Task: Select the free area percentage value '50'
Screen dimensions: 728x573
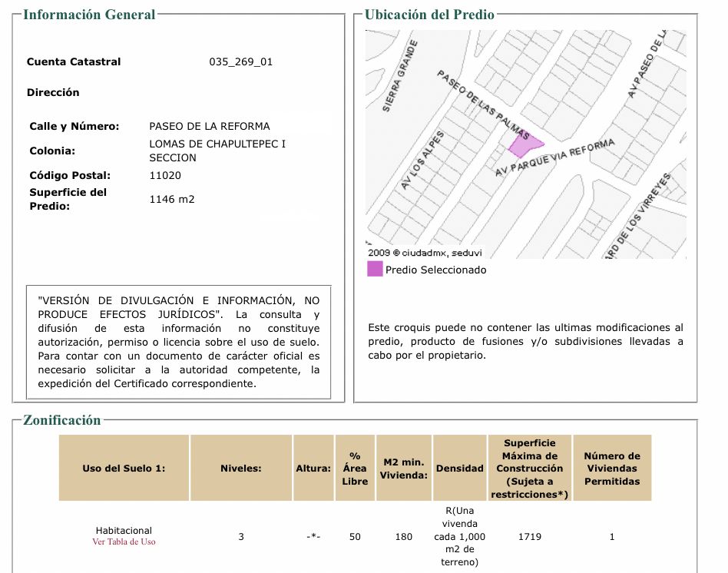Action: pyautogui.click(x=356, y=537)
